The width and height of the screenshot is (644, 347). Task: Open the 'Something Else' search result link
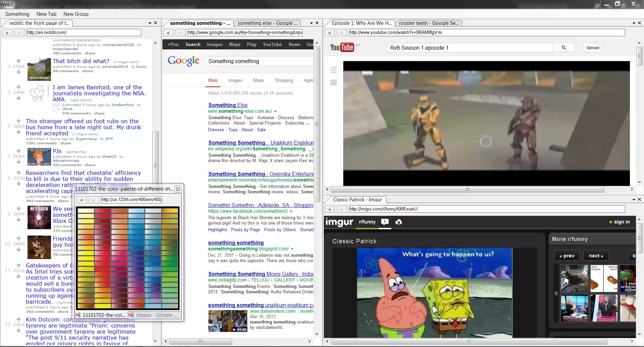(x=228, y=105)
